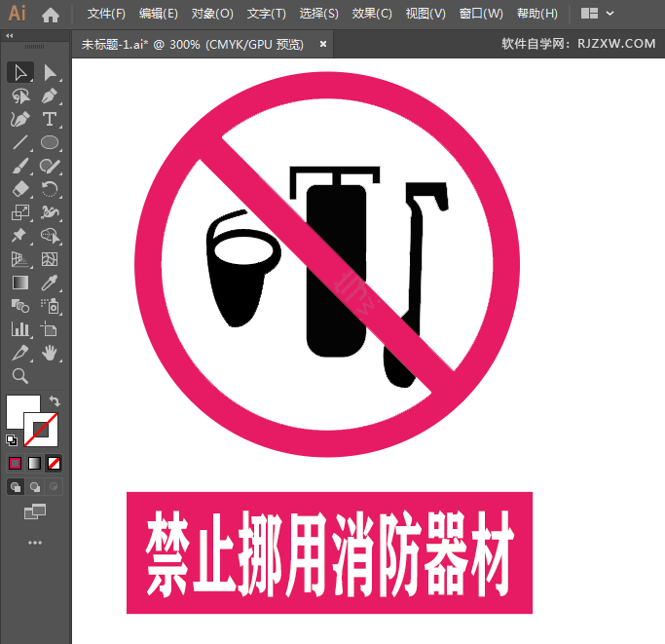Select the Mesh tool
The image size is (665, 644).
pos(50,259)
